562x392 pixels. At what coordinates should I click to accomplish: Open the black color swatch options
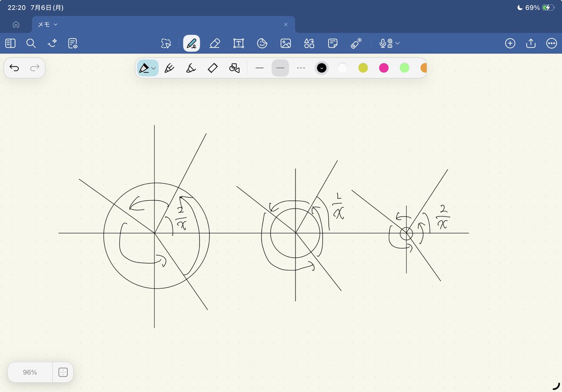(x=322, y=68)
